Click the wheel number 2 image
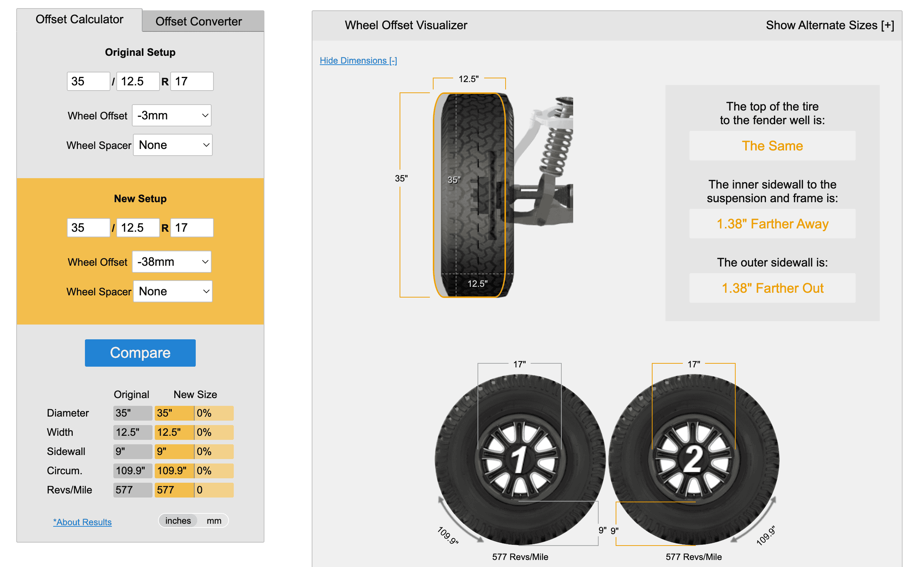Screen dimensions: 924x567 pyautogui.click(x=694, y=459)
